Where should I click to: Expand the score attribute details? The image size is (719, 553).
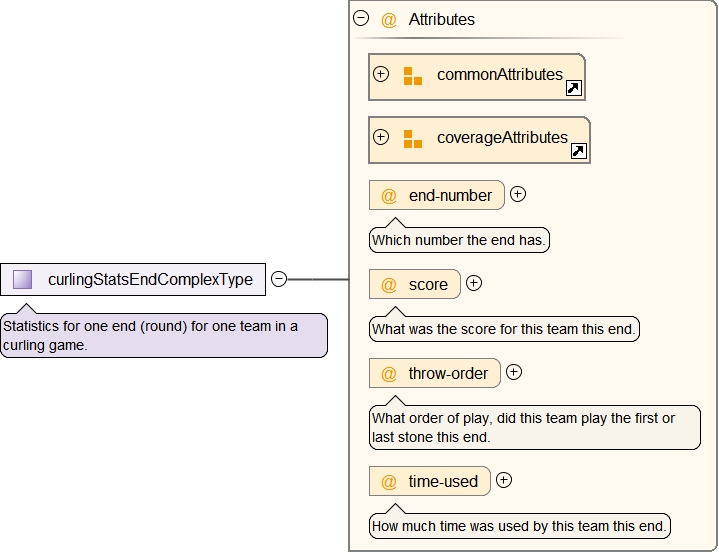coord(474,283)
